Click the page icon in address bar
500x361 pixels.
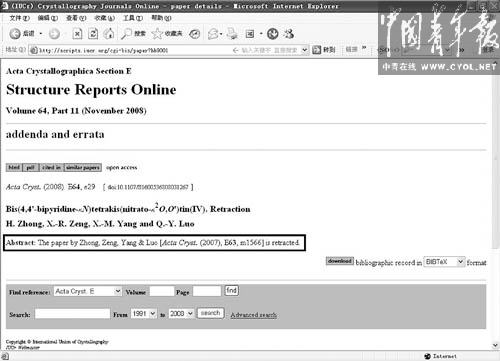33,50
